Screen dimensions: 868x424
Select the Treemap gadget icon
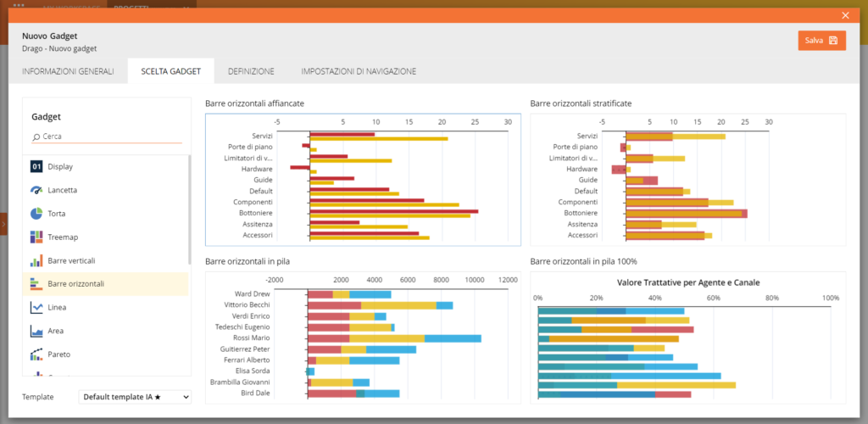tap(36, 237)
